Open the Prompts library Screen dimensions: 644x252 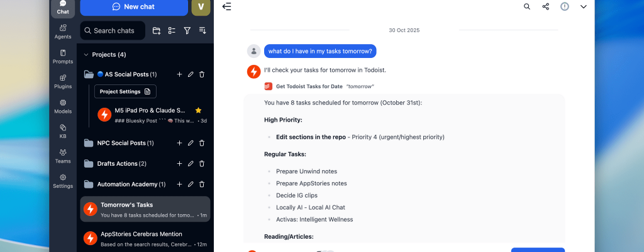point(63,56)
